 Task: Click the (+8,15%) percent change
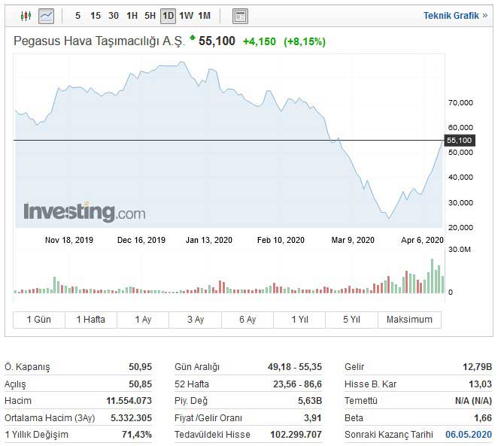pyautogui.click(x=305, y=42)
